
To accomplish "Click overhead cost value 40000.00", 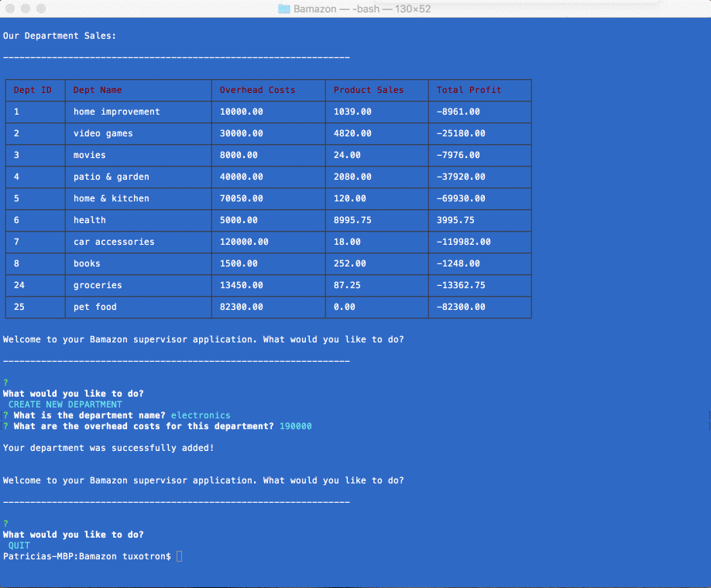I will pos(241,177).
